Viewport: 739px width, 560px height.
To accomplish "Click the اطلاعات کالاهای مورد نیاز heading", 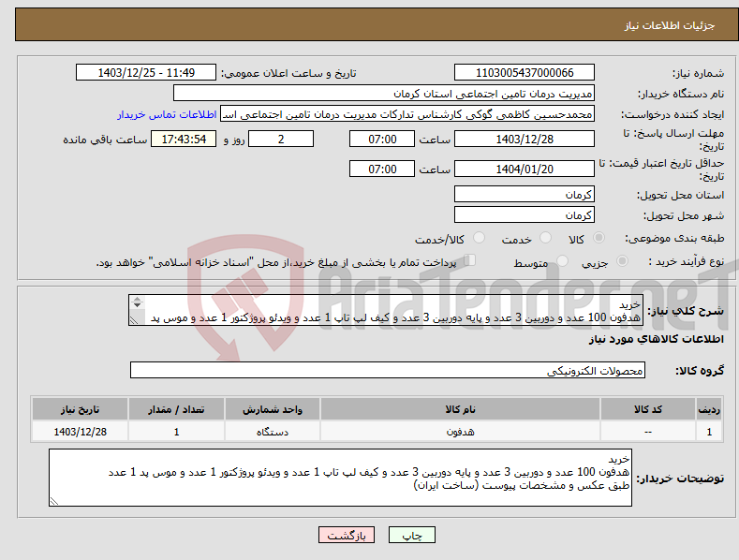I will click(656, 339).
